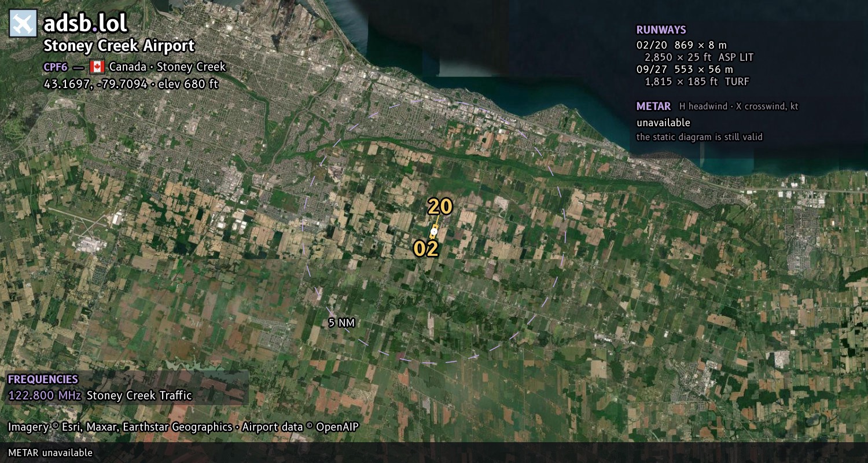The height and width of the screenshot is (463, 868).
Task: Click the METAR 'unavailable' value
Action: click(x=663, y=123)
